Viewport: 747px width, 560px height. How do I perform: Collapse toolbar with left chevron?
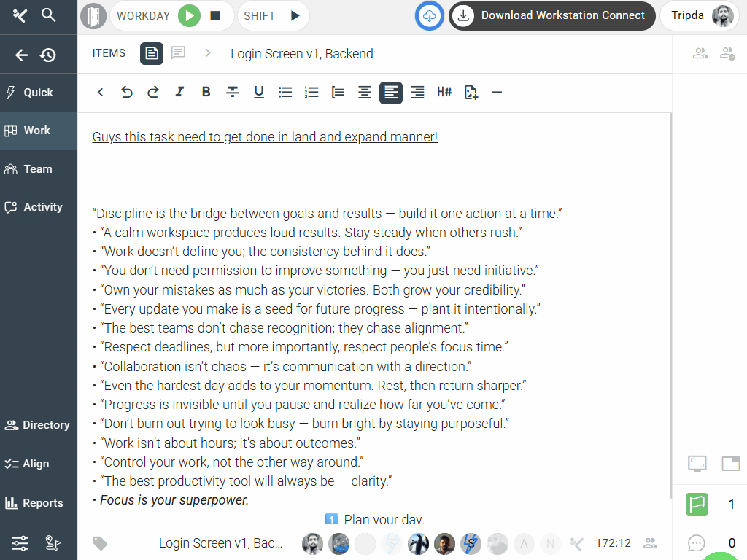click(100, 92)
